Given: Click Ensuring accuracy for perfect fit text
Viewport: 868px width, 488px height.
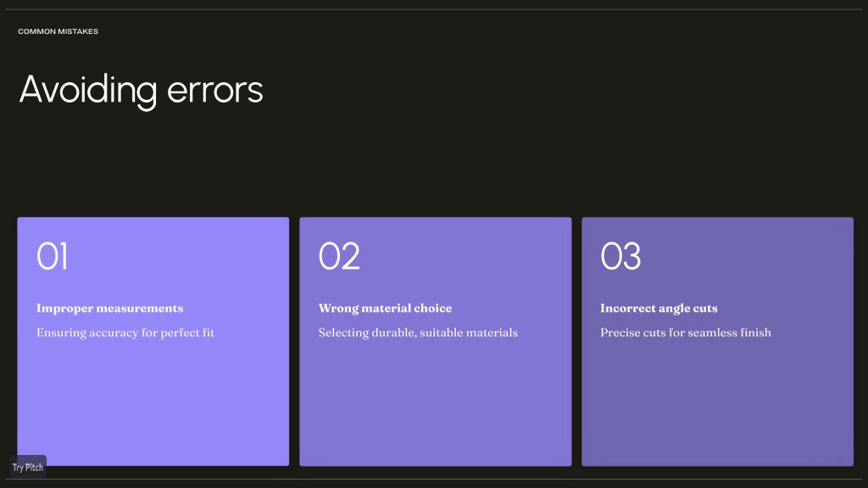Looking at the screenshot, I should 125,332.
